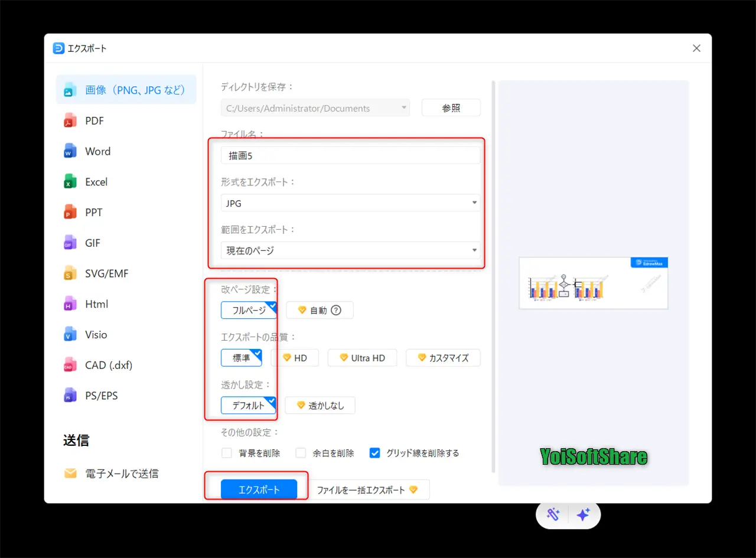Screen dimensions: 756x558
Task: Click the diagram preview thumbnail
Action: tap(594, 283)
